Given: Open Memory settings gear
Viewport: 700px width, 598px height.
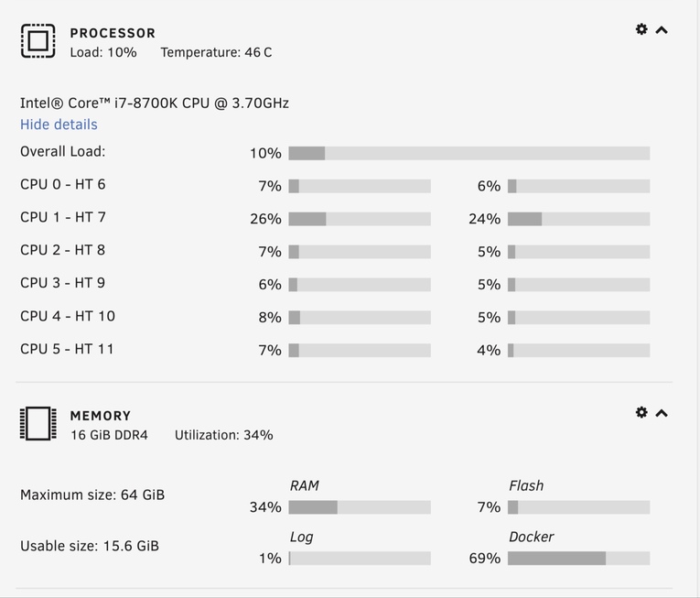Looking at the screenshot, I should pos(641,412).
